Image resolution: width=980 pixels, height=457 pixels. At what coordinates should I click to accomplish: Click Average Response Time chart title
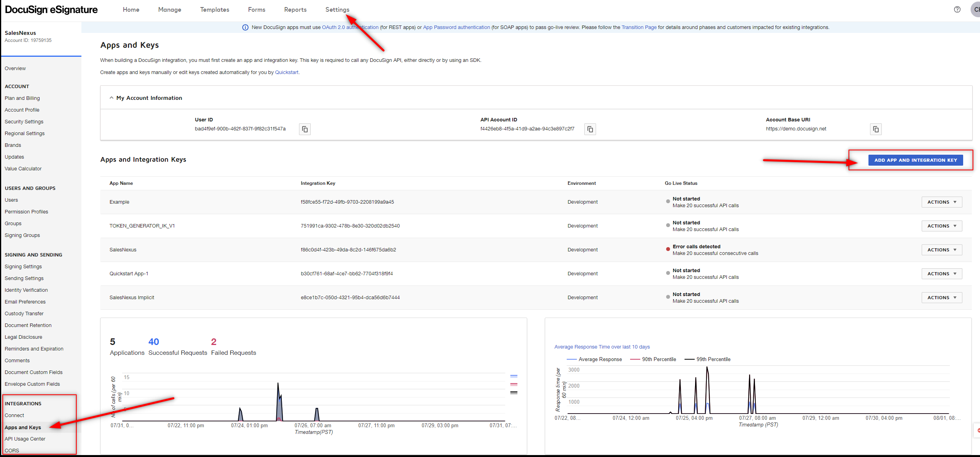(x=602, y=347)
